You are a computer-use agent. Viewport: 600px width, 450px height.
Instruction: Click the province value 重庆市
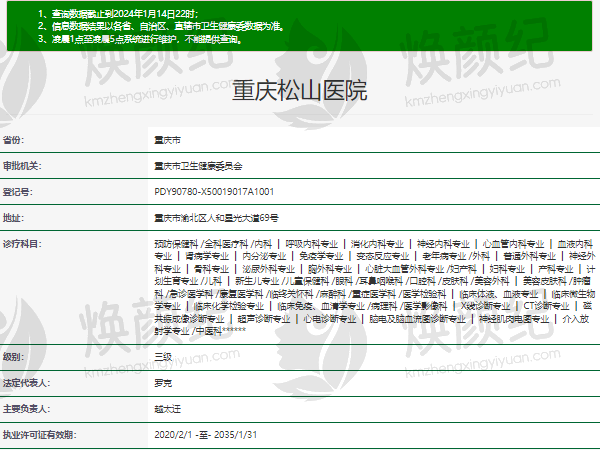pyautogui.click(x=168, y=140)
